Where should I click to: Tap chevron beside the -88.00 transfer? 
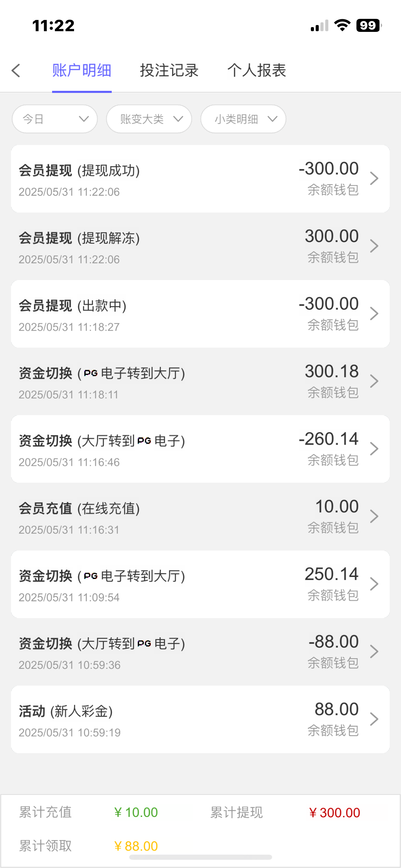(374, 651)
